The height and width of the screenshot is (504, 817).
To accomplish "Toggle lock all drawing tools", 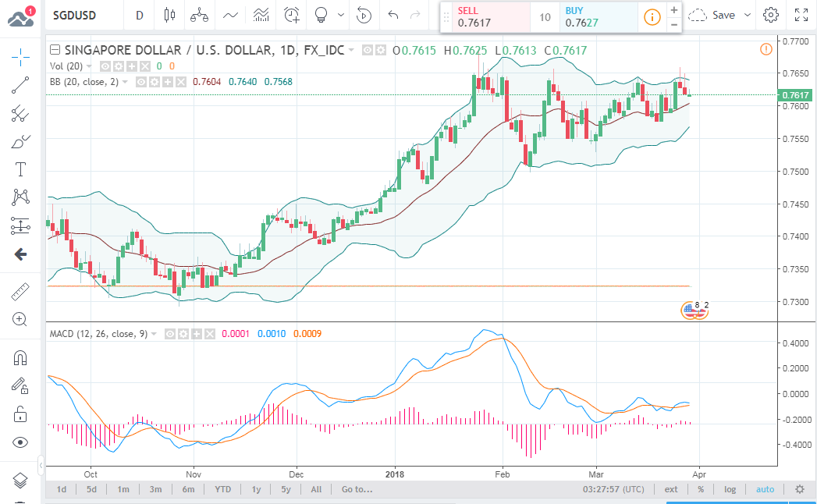I will click(x=20, y=414).
